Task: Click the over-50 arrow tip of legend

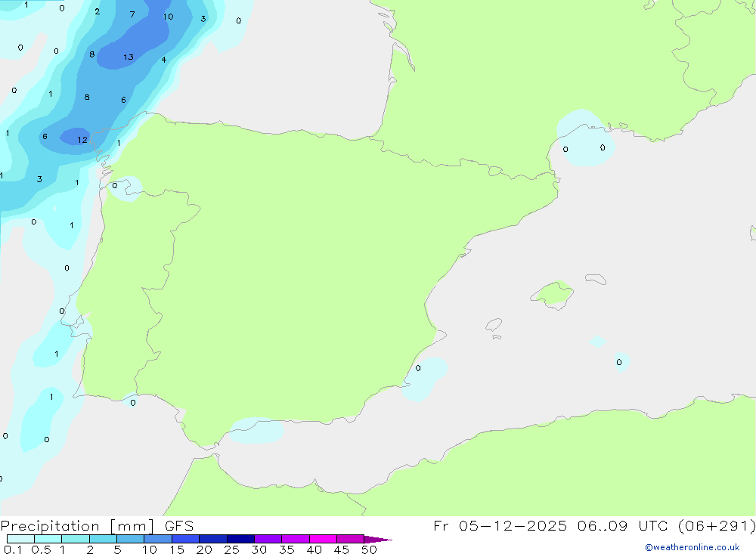Action: (378, 540)
